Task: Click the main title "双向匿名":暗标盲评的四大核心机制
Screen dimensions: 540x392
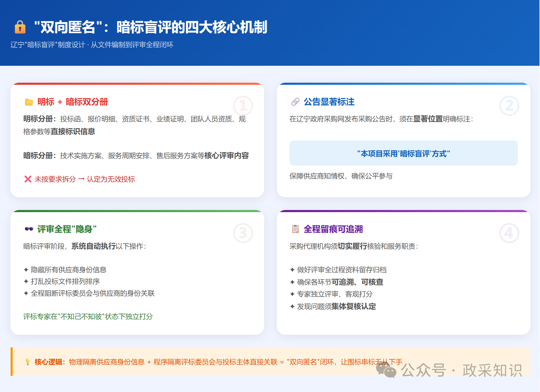Action: (151, 27)
